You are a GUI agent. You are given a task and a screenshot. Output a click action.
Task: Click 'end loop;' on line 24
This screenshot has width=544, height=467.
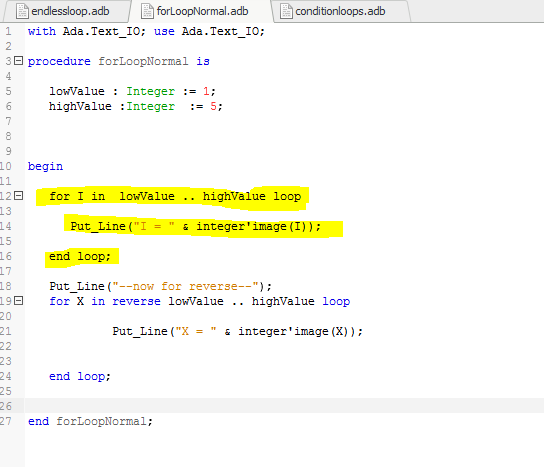click(80, 376)
